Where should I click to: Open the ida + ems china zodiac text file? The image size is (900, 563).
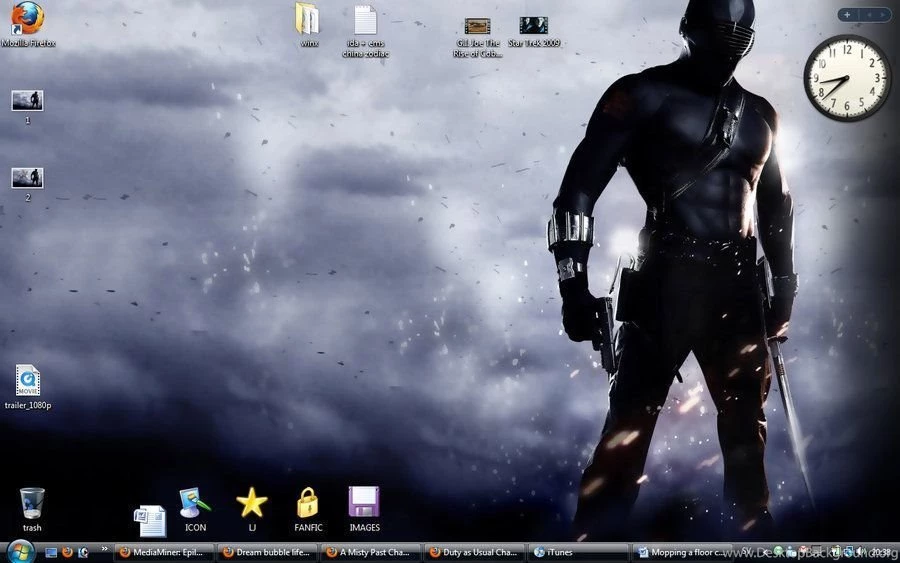[x=366, y=32]
